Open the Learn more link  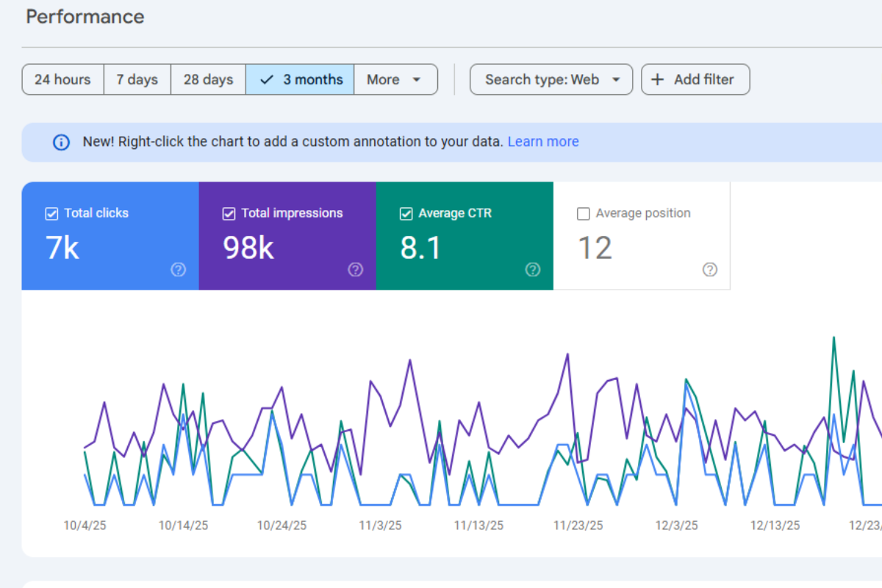point(543,142)
